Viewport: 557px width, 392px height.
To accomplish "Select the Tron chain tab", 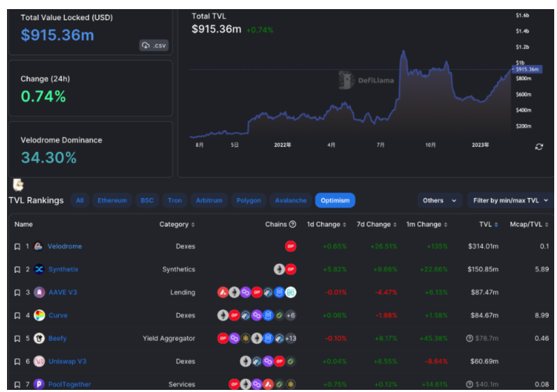I will click(x=174, y=200).
